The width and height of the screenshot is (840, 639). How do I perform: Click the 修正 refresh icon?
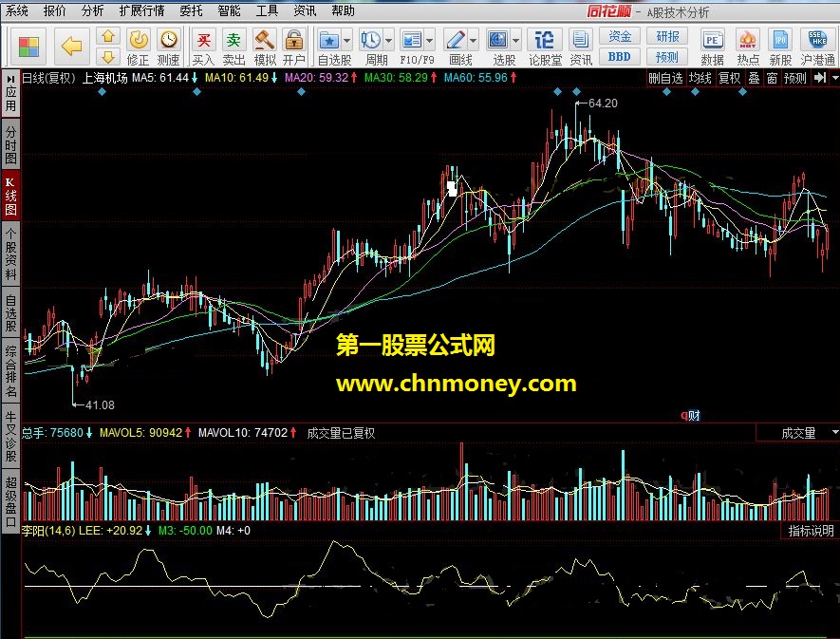(139, 40)
